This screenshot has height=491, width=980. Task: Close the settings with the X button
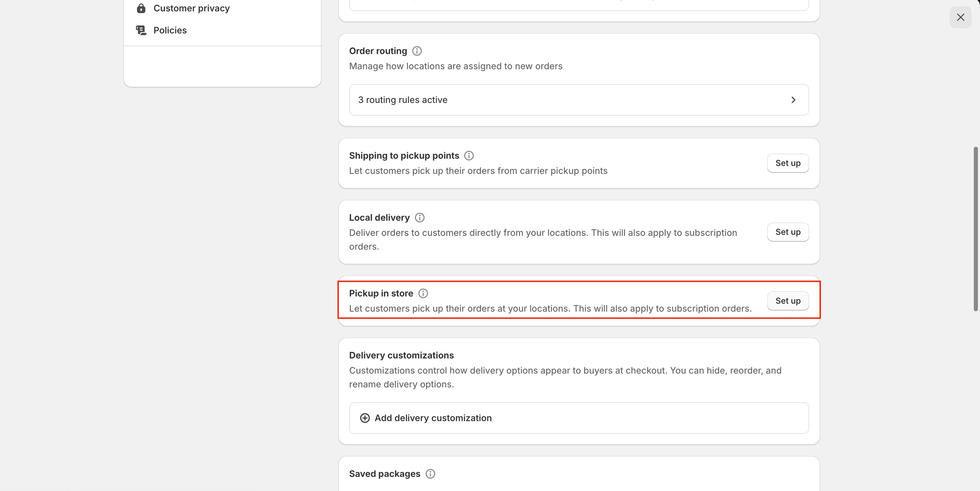(960, 17)
